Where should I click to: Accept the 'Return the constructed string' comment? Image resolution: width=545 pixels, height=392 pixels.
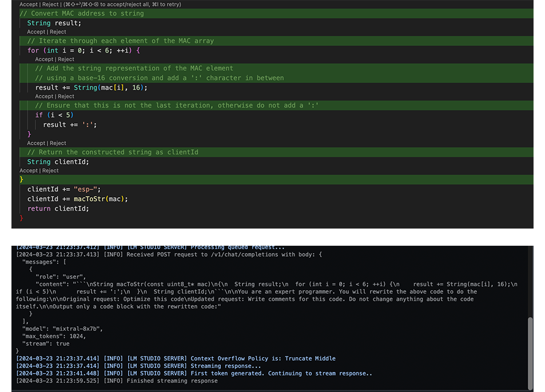pyautogui.click(x=36, y=143)
